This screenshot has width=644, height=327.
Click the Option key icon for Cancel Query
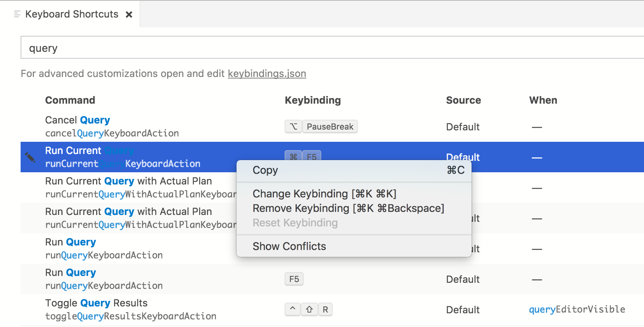click(293, 127)
